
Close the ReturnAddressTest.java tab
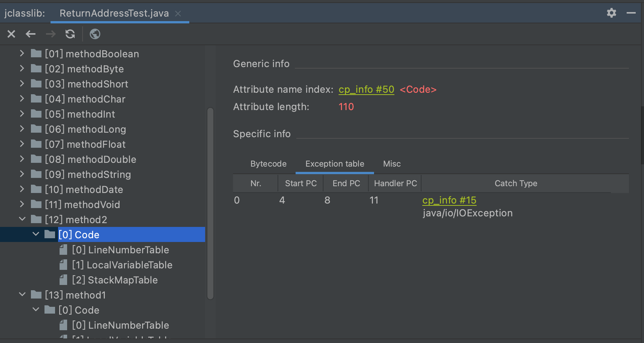178,14
